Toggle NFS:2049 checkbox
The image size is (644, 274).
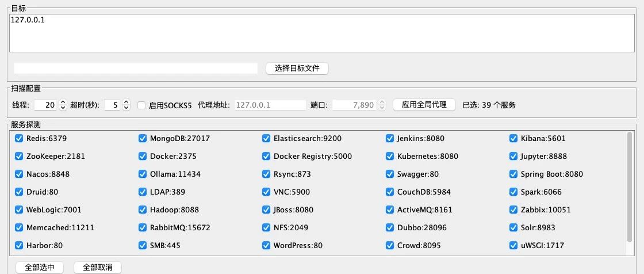pos(266,227)
